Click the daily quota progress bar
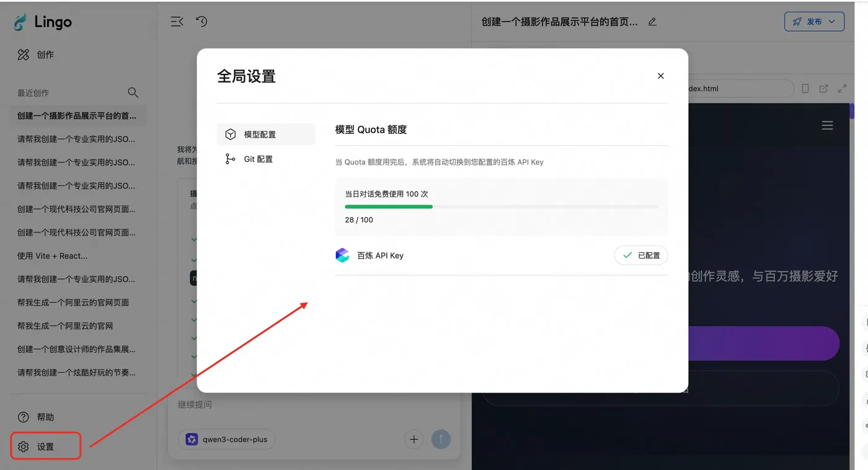 click(502, 206)
